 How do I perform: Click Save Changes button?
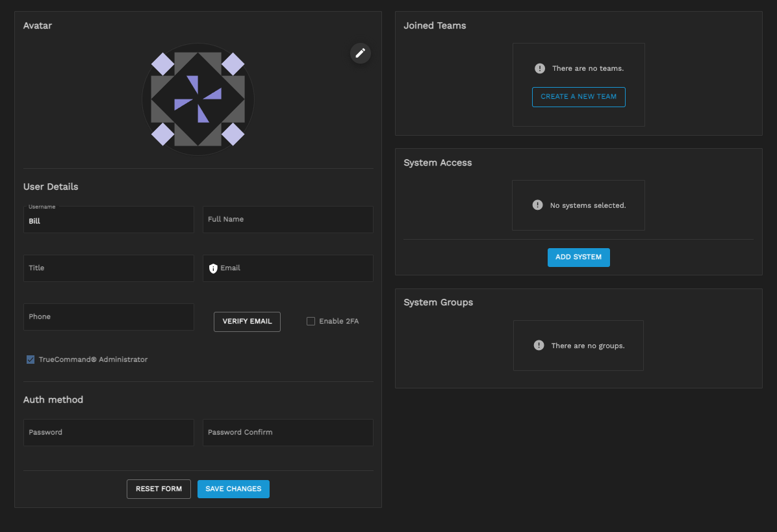click(x=233, y=489)
